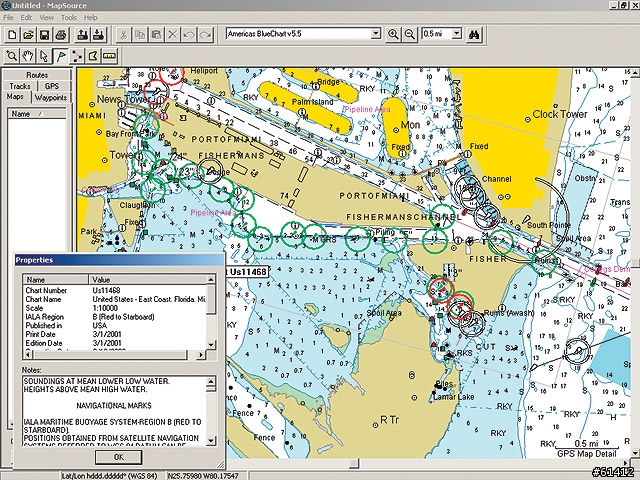
Task: Open the File menu
Action: [x=8, y=18]
